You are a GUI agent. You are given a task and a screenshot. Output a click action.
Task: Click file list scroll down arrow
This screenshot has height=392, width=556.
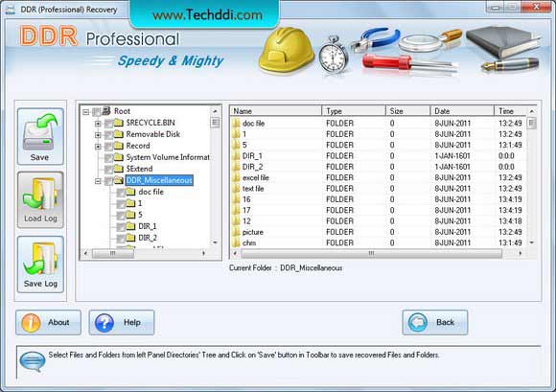tap(531, 242)
